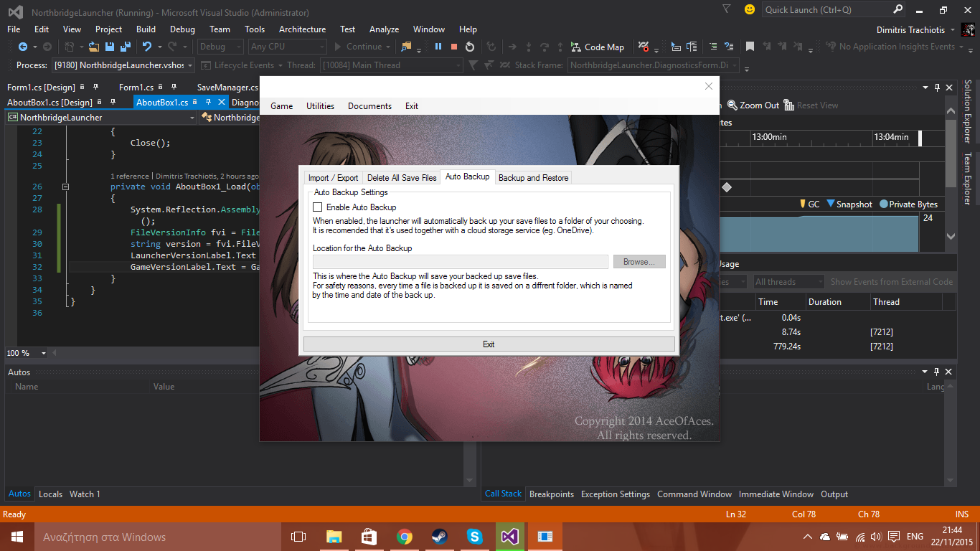Viewport: 980px width, 551px height.
Task: Click the thread filter funnel icon
Action: coord(473,65)
